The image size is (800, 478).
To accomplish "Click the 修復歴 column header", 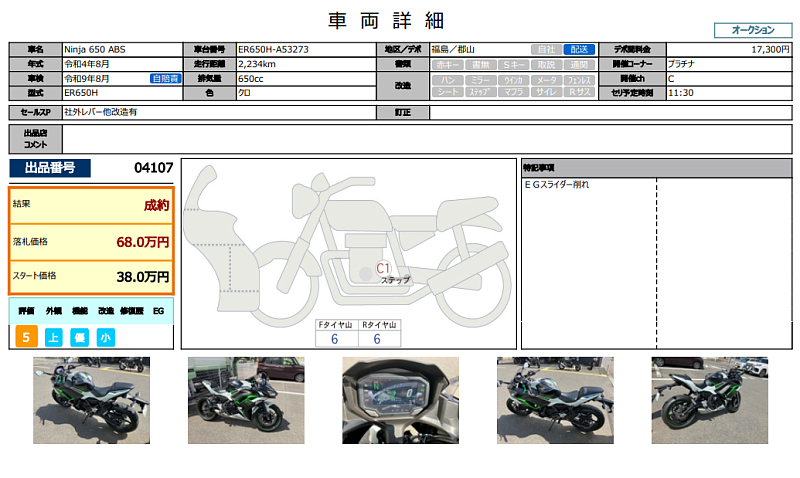I will [x=132, y=311].
